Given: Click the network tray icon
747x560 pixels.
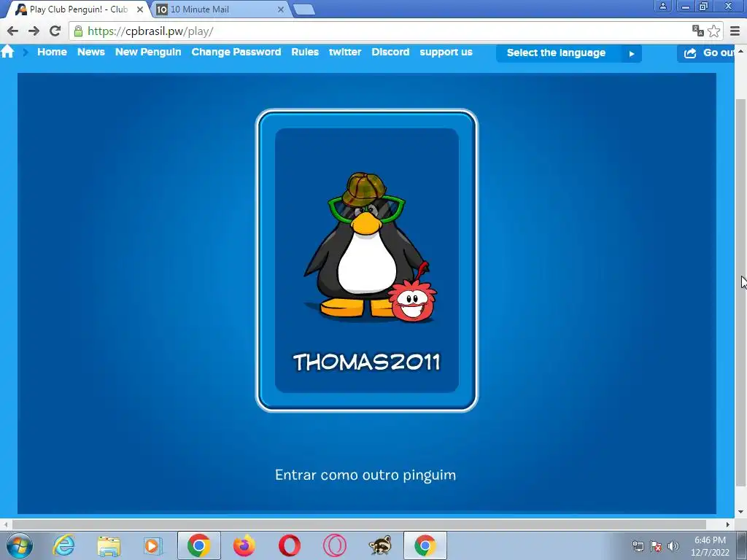Looking at the screenshot, I should [638, 546].
